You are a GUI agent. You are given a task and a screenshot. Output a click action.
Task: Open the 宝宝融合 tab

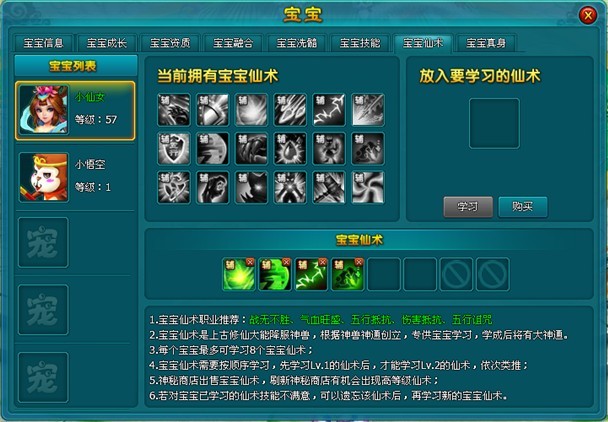point(233,43)
